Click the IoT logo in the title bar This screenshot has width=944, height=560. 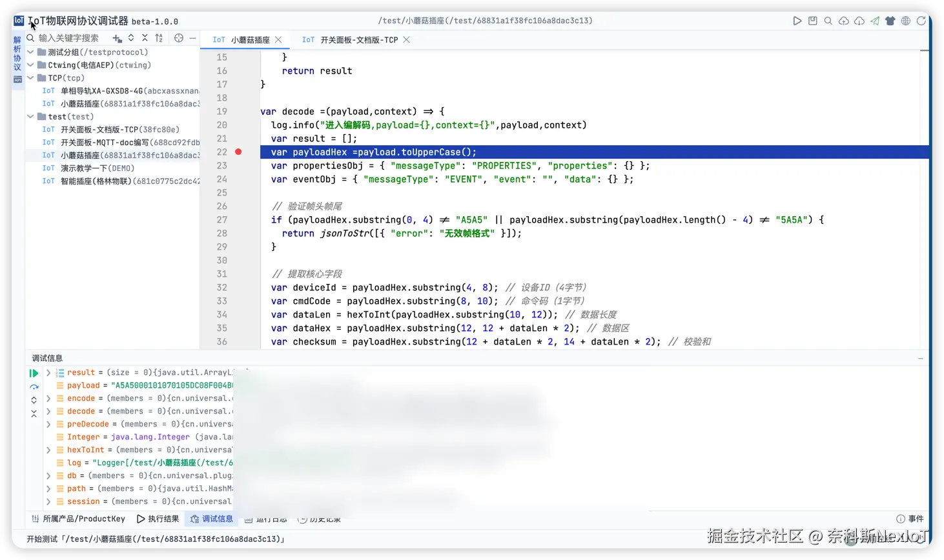tap(19, 21)
